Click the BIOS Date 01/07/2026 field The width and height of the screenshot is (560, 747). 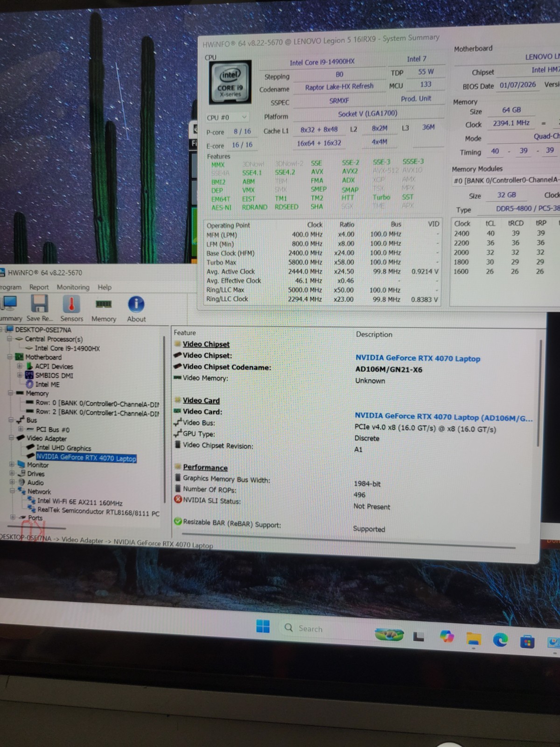(518, 85)
